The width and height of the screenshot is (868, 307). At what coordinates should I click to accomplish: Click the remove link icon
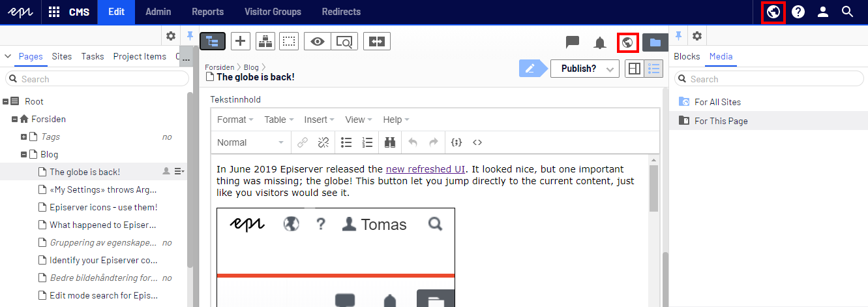323,142
